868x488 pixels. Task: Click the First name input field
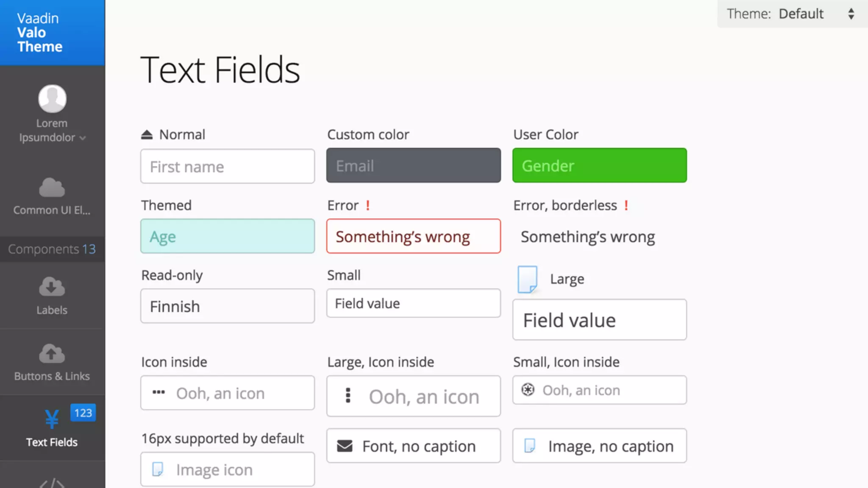[x=228, y=166]
